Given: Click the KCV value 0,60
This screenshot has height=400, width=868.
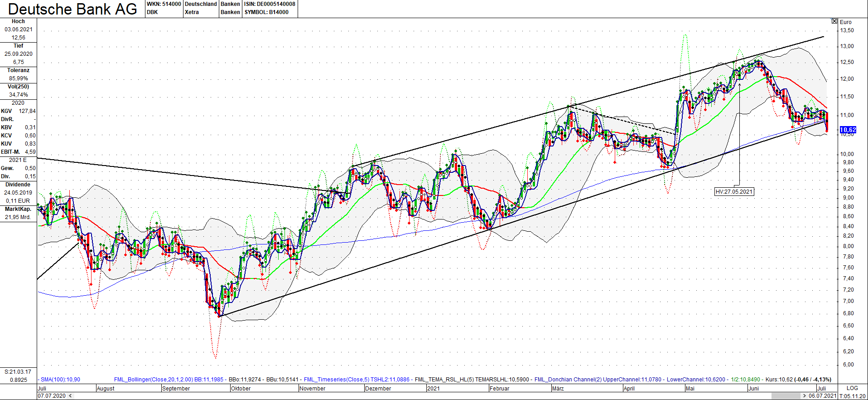Looking at the screenshot, I should [x=30, y=136].
